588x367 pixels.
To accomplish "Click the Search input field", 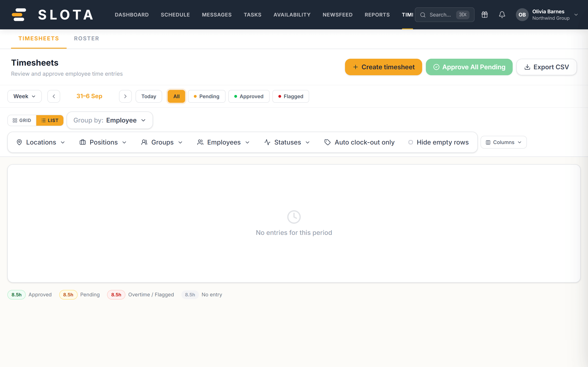I will coord(444,15).
